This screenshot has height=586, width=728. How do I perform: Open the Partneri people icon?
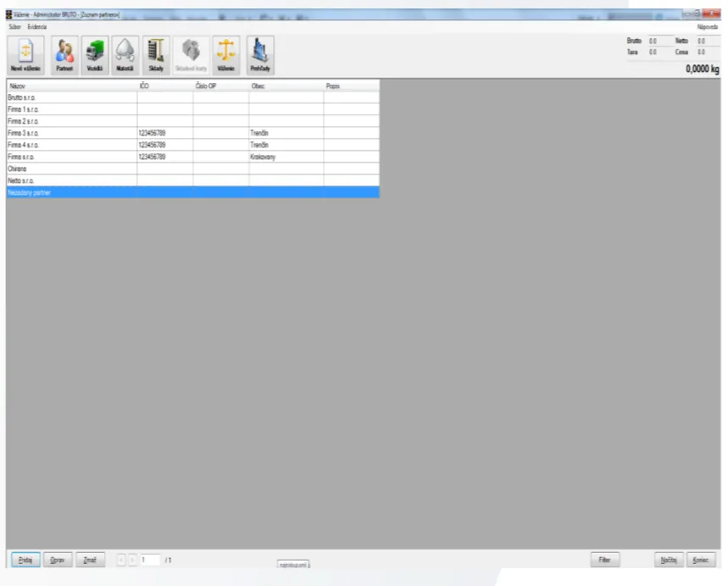(64, 55)
